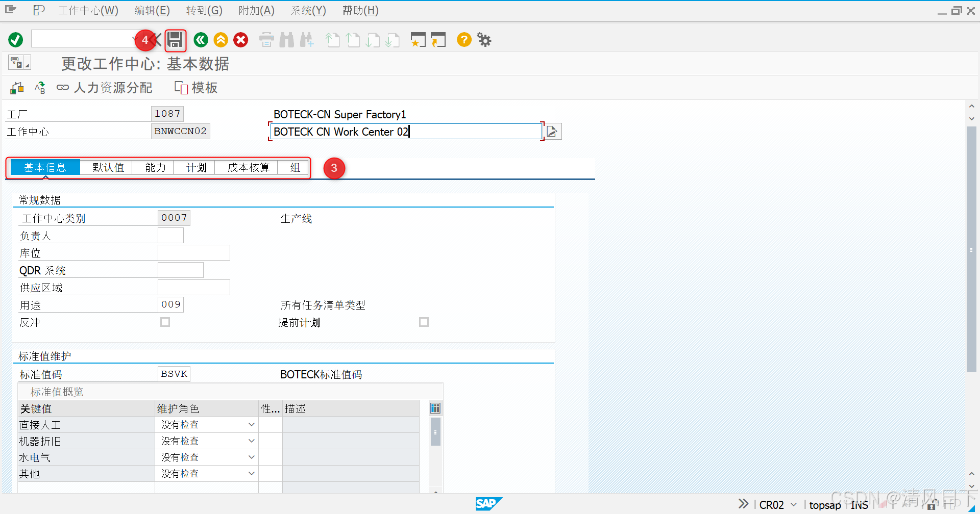The image size is (980, 514).
Task: Click the work center description text field
Action: (406, 132)
